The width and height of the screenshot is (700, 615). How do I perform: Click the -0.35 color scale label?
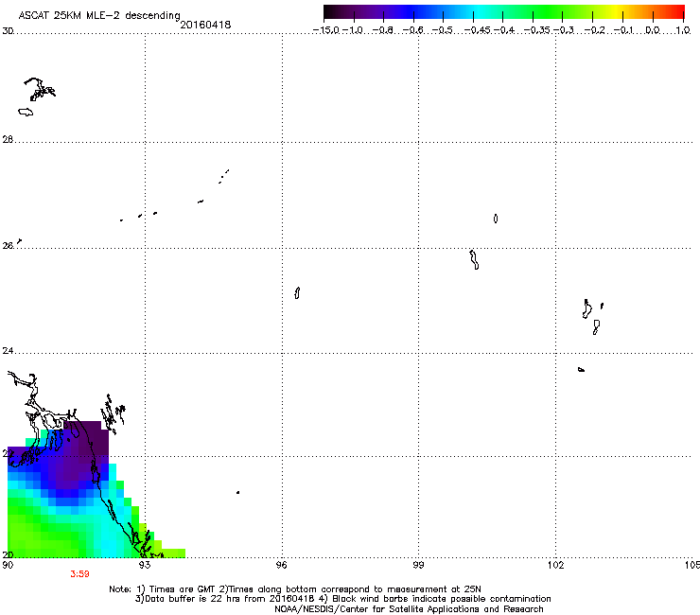(537, 30)
